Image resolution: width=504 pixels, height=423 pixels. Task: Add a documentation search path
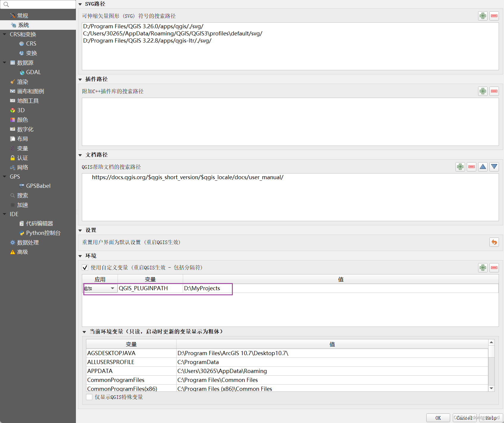[460, 167]
